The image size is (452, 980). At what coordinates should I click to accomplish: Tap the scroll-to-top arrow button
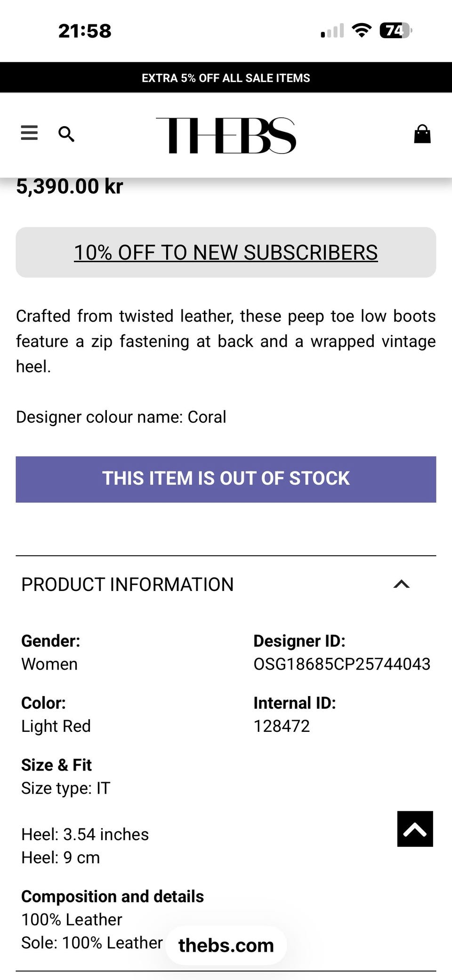(415, 829)
